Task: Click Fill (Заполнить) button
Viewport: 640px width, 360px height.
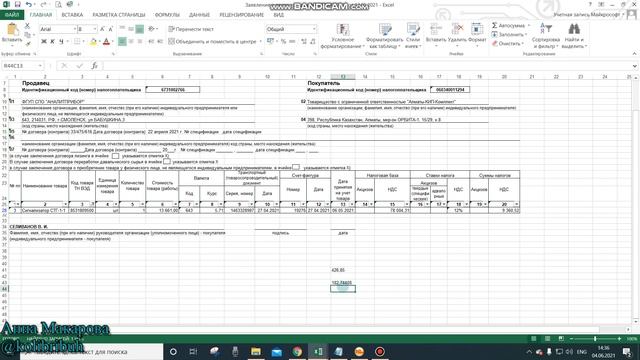Action: [509, 35]
